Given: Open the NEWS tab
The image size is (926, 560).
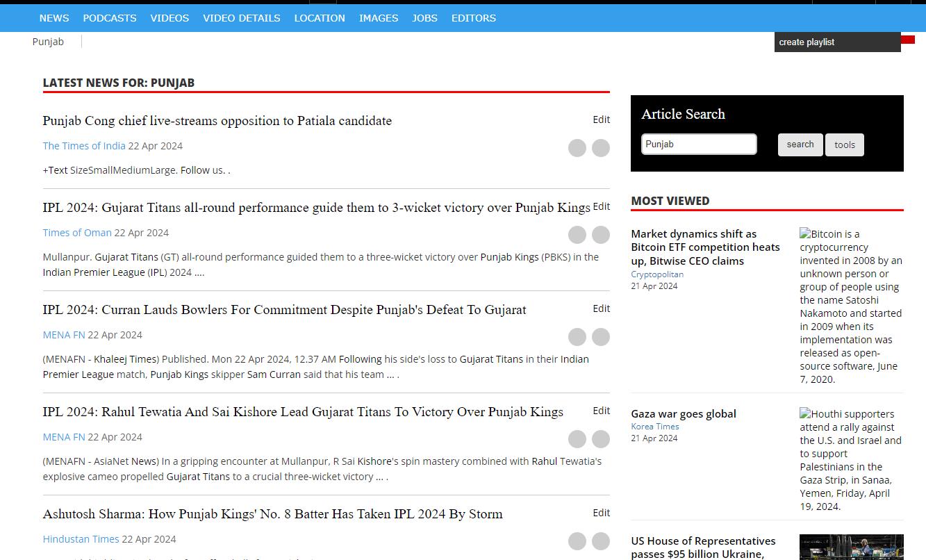Looking at the screenshot, I should coord(54,18).
